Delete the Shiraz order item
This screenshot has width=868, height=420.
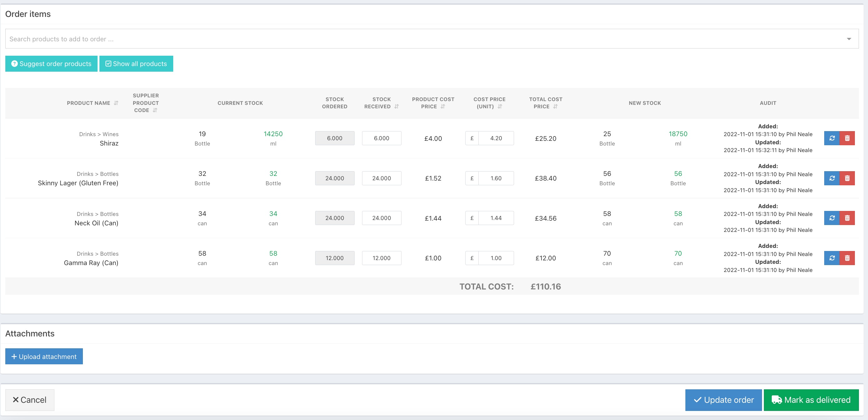847,138
